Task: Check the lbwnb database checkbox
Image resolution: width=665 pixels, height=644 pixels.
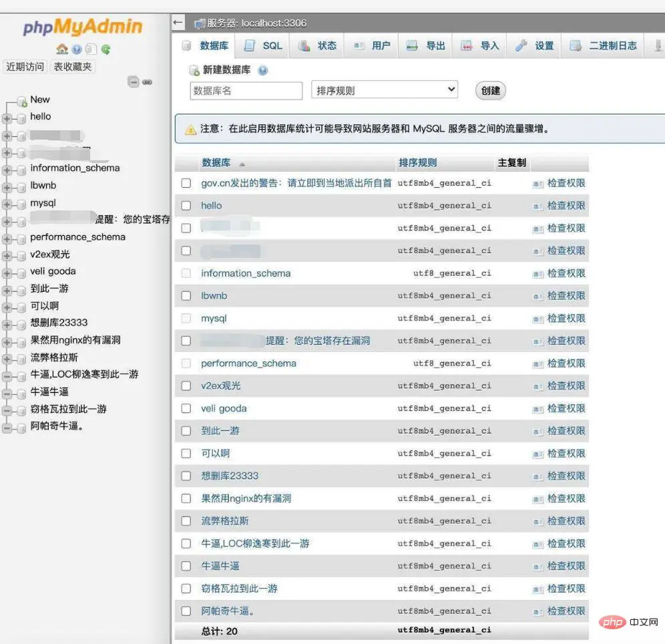Action: (x=186, y=296)
